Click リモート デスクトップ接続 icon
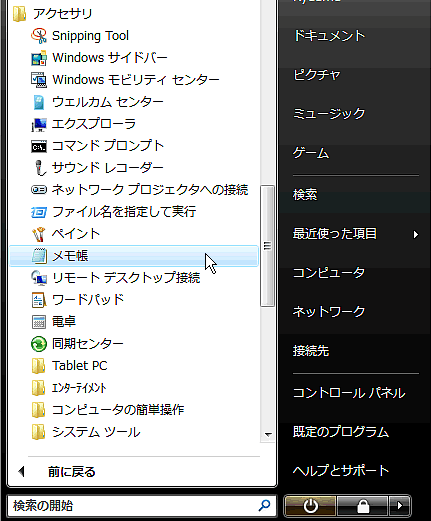431x521 pixels. coord(39,278)
